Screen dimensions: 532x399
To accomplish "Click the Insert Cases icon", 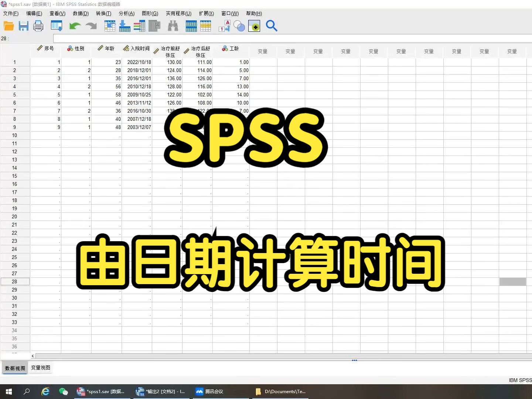I will click(x=191, y=26).
